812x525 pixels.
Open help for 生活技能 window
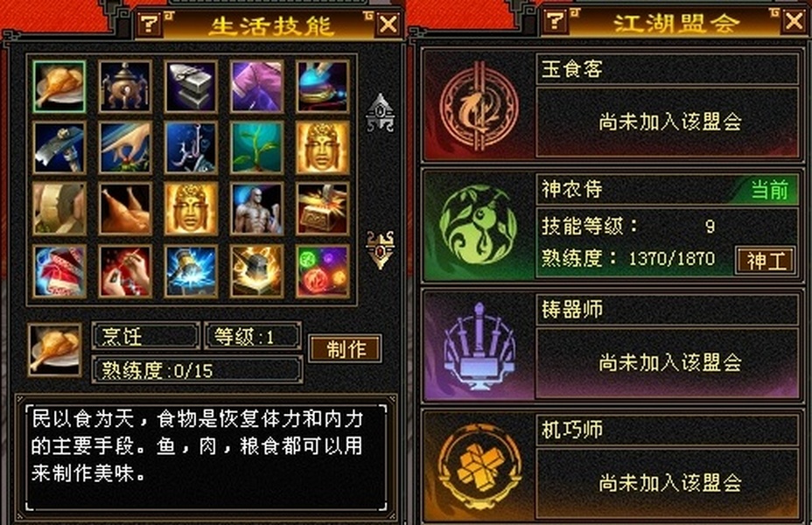tap(150, 24)
